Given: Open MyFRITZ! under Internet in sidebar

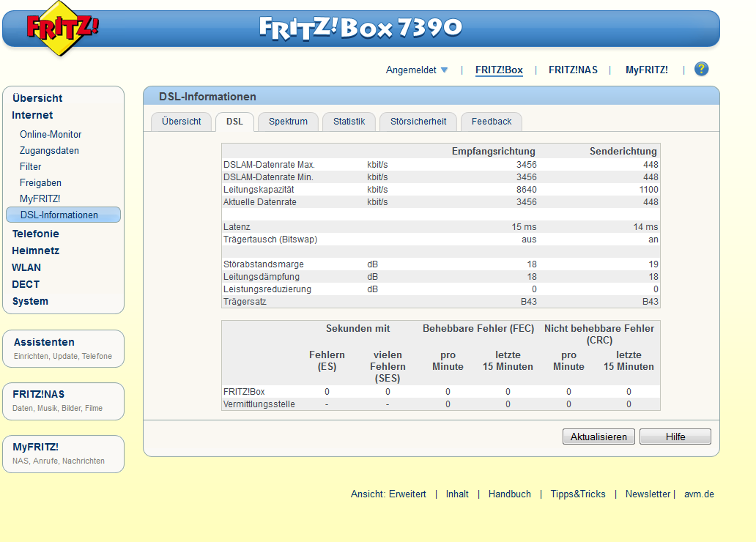Looking at the screenshot, I should (40, 198).
